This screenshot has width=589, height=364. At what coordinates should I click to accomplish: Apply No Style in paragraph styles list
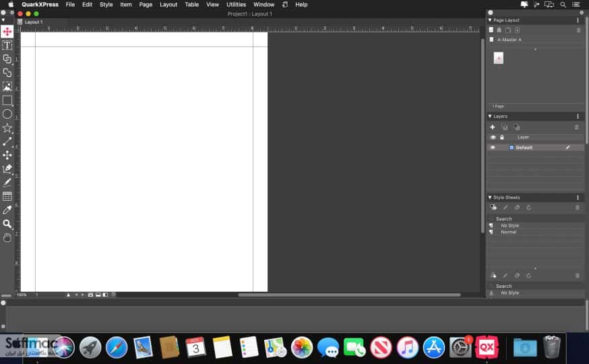click(509, 225)
